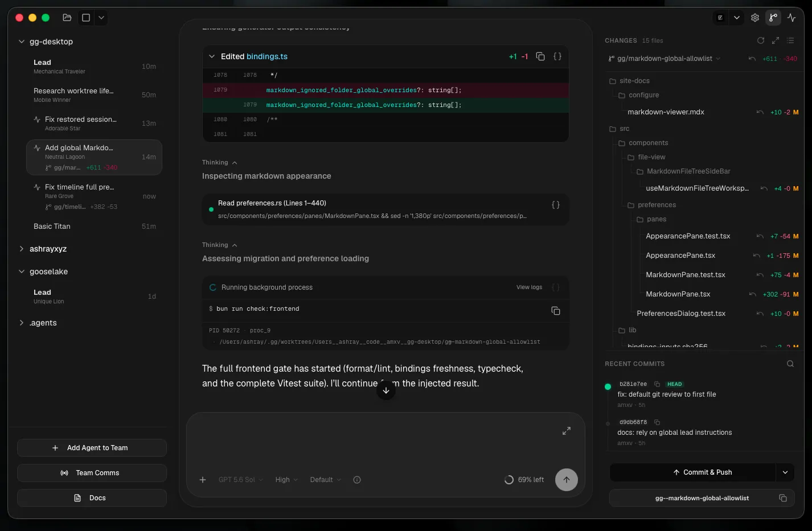
Task: Select Lead session Mechanical Traveler
Action: 94,67
